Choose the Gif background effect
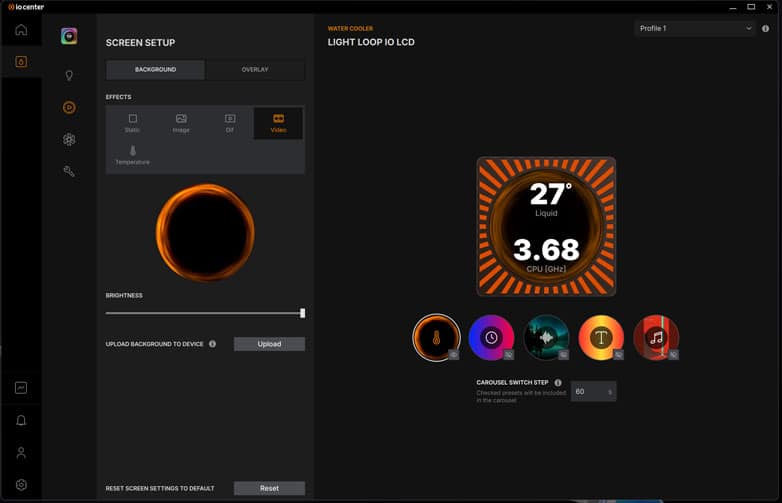Screen dimensions: 782x503 click(230, 123)
